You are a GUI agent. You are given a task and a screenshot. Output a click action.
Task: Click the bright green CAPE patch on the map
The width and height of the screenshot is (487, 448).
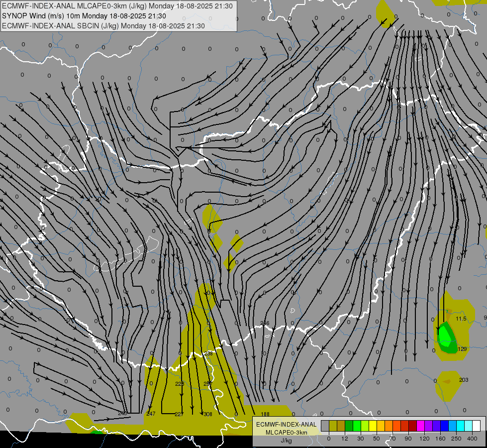(x=445, y=336)
